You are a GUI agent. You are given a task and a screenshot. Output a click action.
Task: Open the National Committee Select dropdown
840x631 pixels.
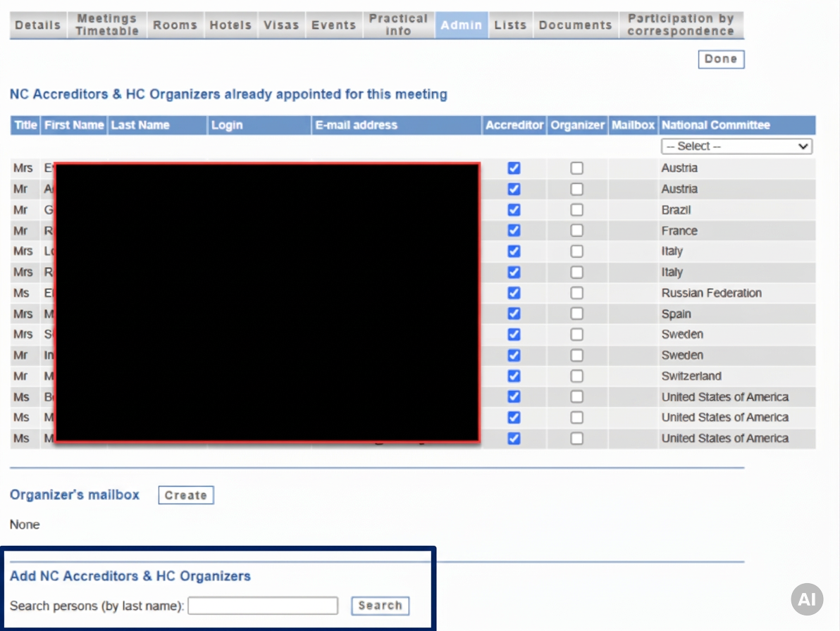tap(736, 146)
